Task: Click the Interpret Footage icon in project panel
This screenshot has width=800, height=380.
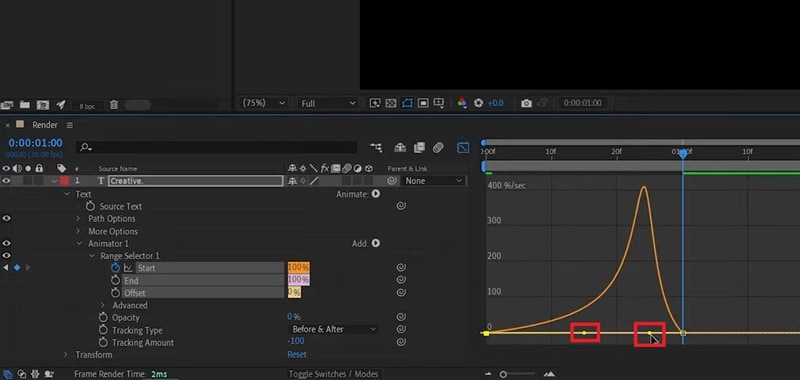Action: coord(7,105)
